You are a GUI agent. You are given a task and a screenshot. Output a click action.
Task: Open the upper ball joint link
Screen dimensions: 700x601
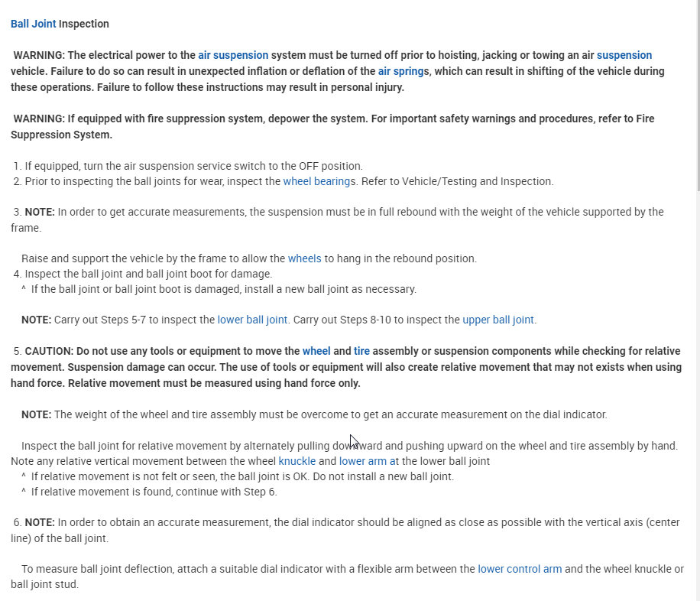point(498,320)
